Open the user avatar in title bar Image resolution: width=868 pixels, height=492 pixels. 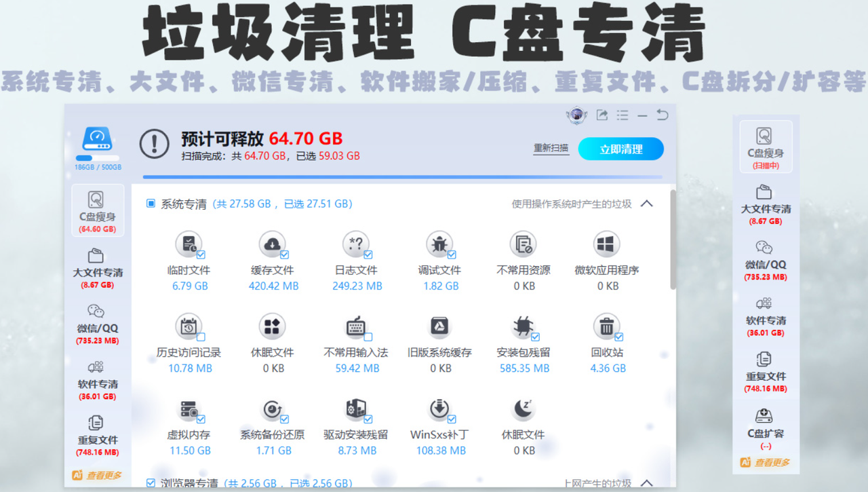pos(576,115)
